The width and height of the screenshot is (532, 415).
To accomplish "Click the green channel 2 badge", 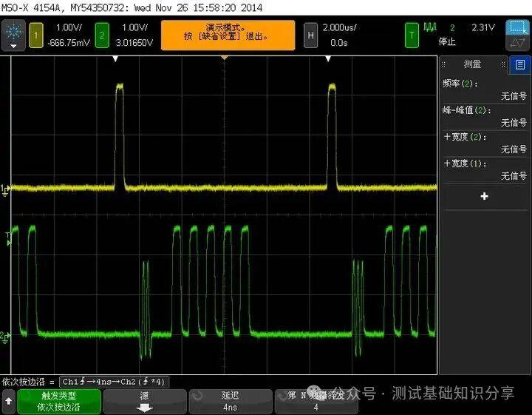I will pyautogui.click(x=103, y=35).
